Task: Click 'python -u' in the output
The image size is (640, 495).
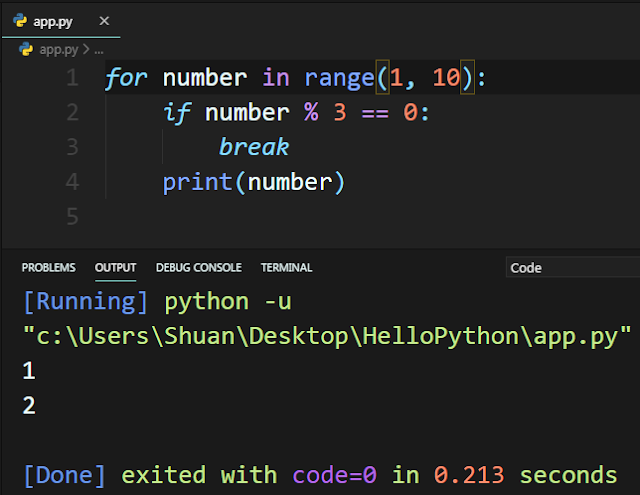Action: pos(228,302)
